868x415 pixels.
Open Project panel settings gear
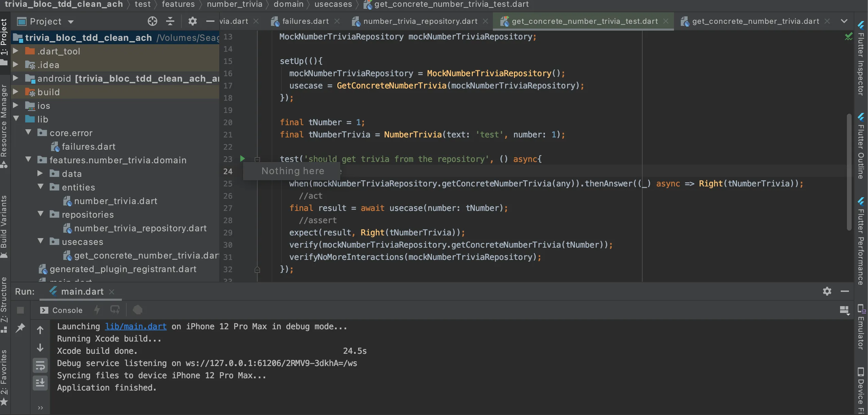pos(192,21)
